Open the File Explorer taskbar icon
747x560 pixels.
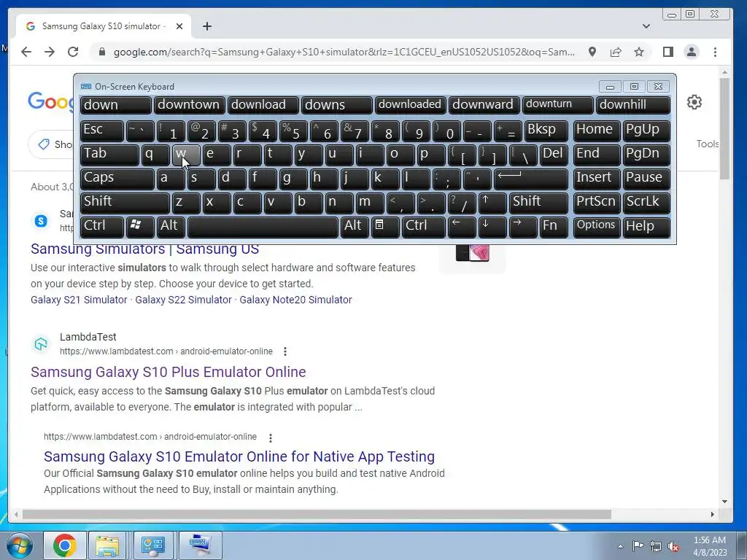tap(108, 545)
